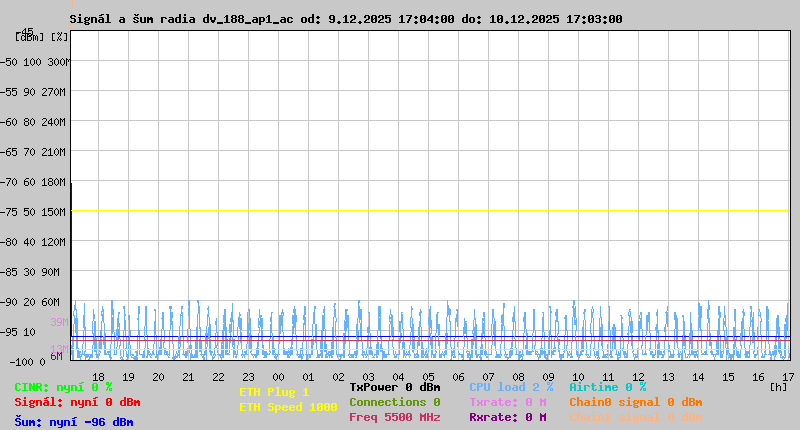Select the red Signál legend entry

click(x=77, y=402)
